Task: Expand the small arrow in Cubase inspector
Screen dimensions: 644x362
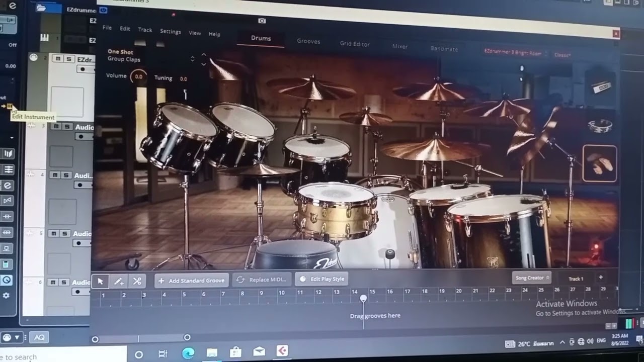Action: coord(12,137)
